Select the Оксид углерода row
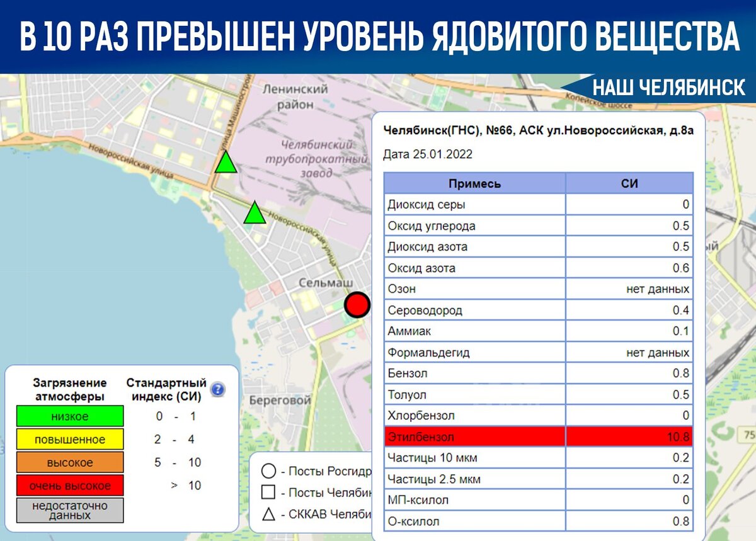Image resolution: width=756 pixels, height=541 pixels. tap(539, 225)
